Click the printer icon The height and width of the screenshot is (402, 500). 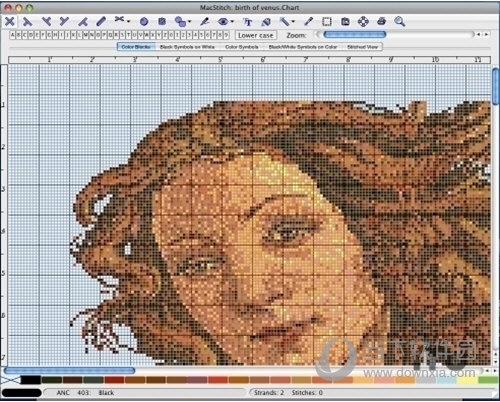(382, 22)
